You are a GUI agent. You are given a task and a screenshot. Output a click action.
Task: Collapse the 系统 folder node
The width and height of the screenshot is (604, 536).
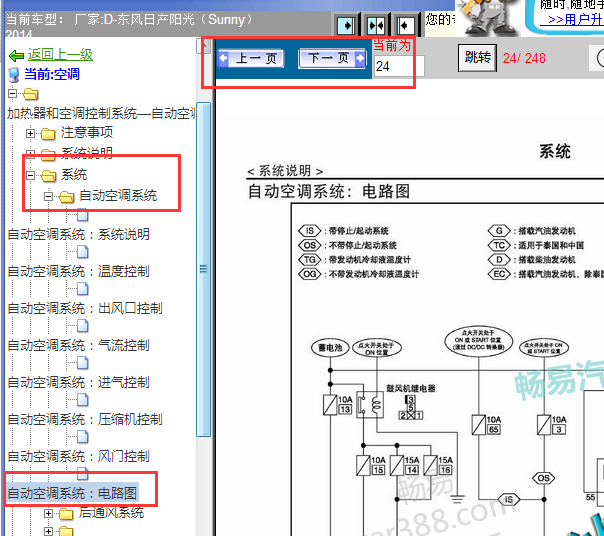(x=30, y=176)
